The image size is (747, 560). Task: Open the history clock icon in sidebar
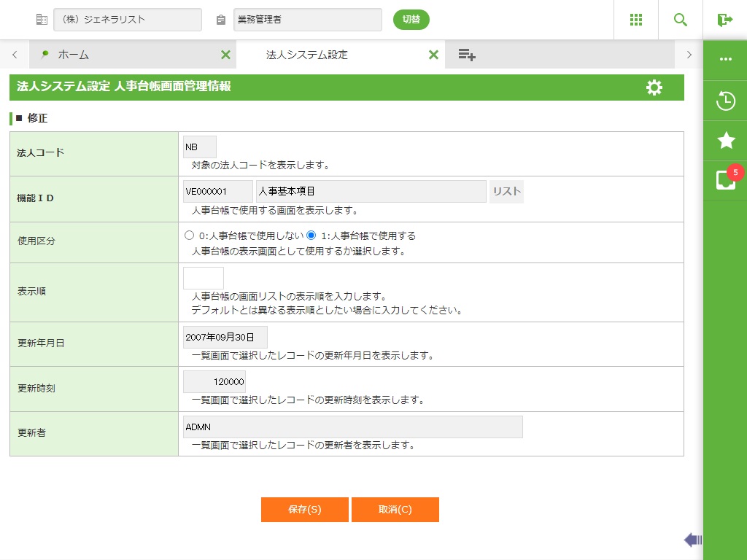[725, 101]
